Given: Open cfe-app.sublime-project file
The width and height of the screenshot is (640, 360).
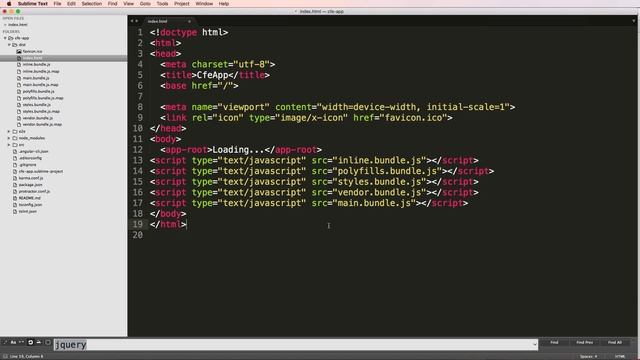Looking at the screenshot, I should click(x=41, y=171).
